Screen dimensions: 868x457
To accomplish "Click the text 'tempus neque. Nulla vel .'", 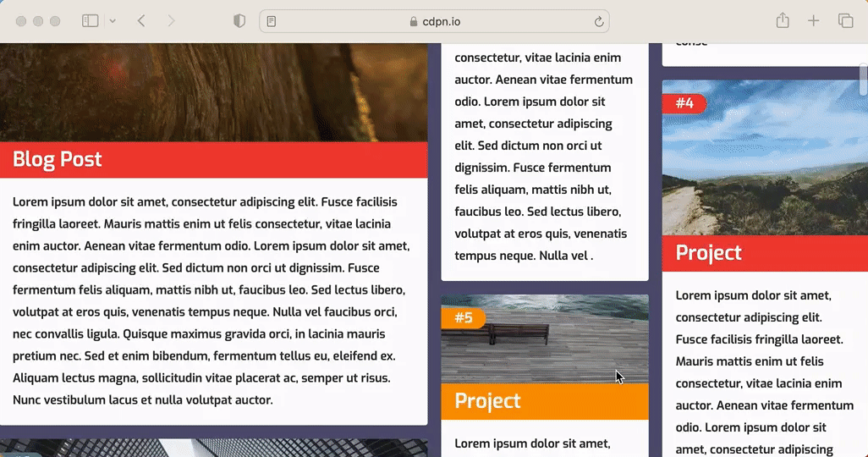I will coord(524,256).
